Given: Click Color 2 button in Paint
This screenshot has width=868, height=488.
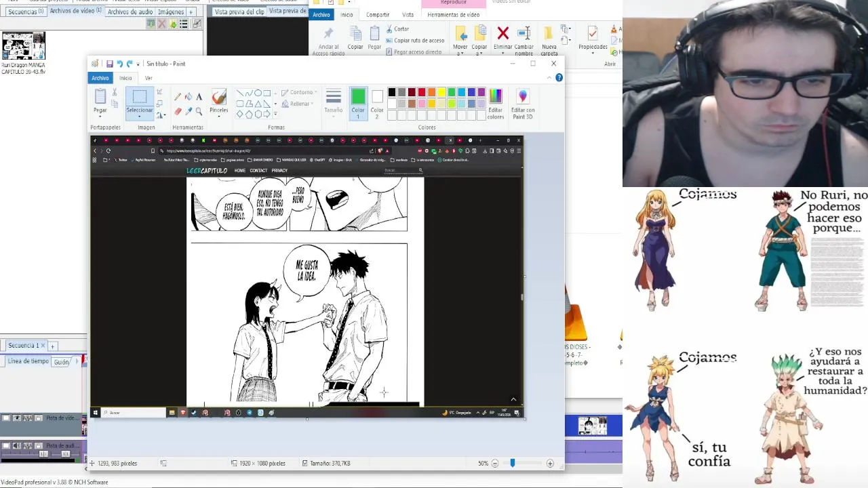Looking at the screenshot, I should (377, 103).
